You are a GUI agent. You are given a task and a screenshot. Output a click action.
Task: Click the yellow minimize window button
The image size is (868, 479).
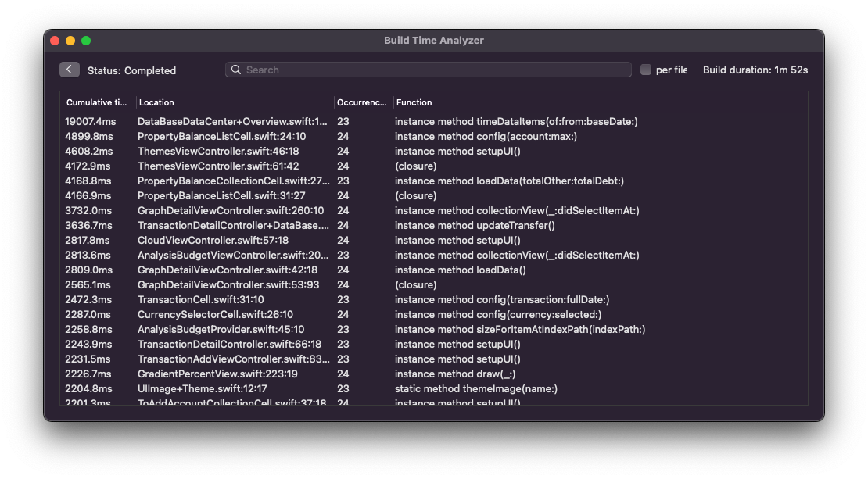[70, 41]
